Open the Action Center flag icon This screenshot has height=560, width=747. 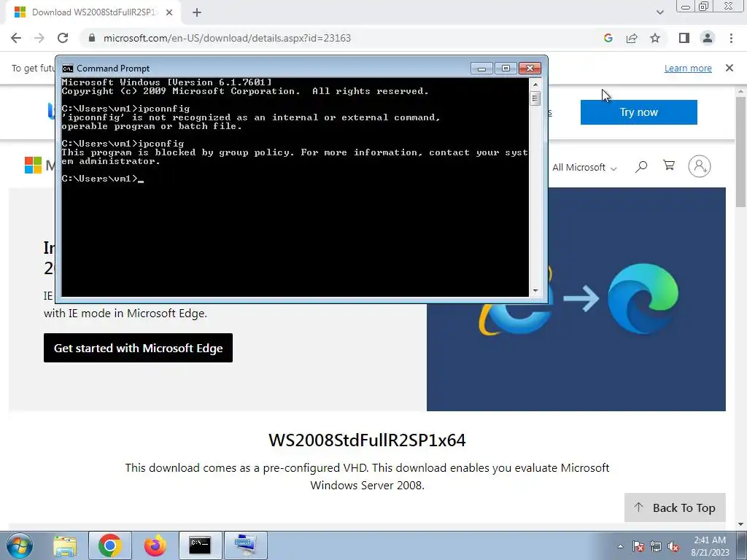tap(638, 547)
